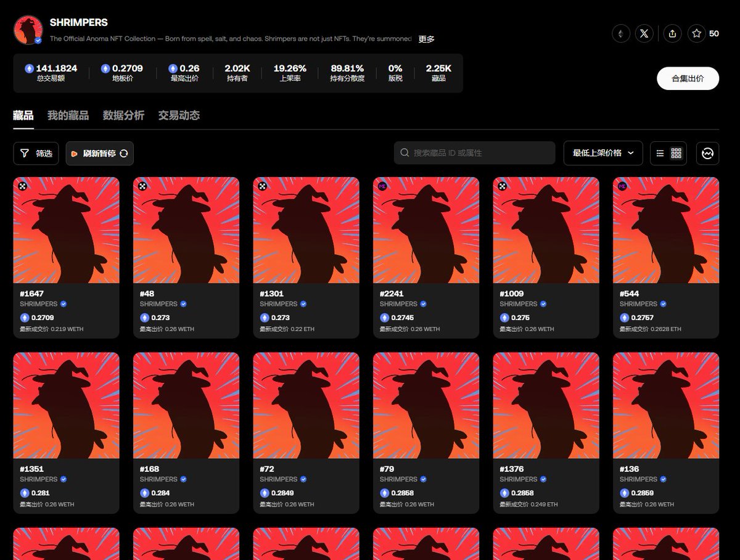Click price 0.2849 on card #72

point(283,493)
